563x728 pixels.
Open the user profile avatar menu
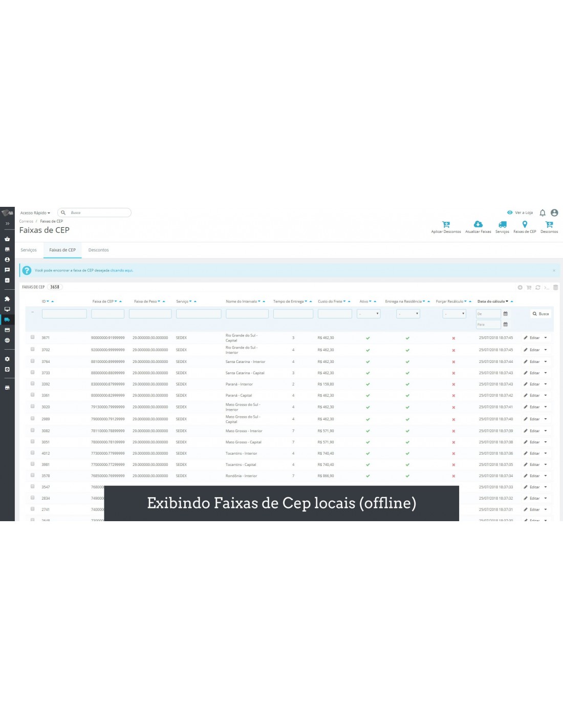pyautogui.click(x=554, y=212)
